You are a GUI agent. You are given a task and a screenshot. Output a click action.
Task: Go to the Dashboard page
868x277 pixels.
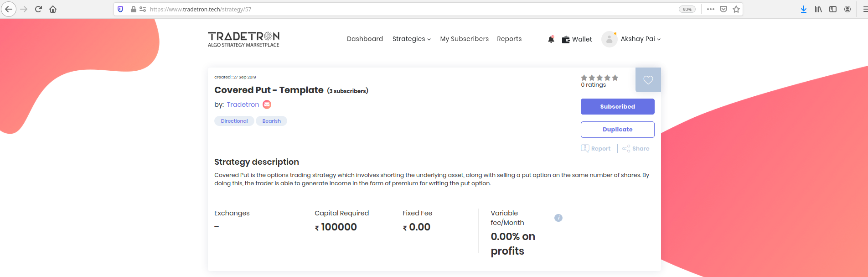click(365, 39)
